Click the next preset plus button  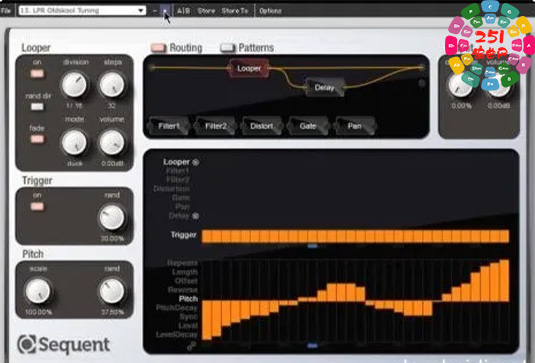pos(165,11)
